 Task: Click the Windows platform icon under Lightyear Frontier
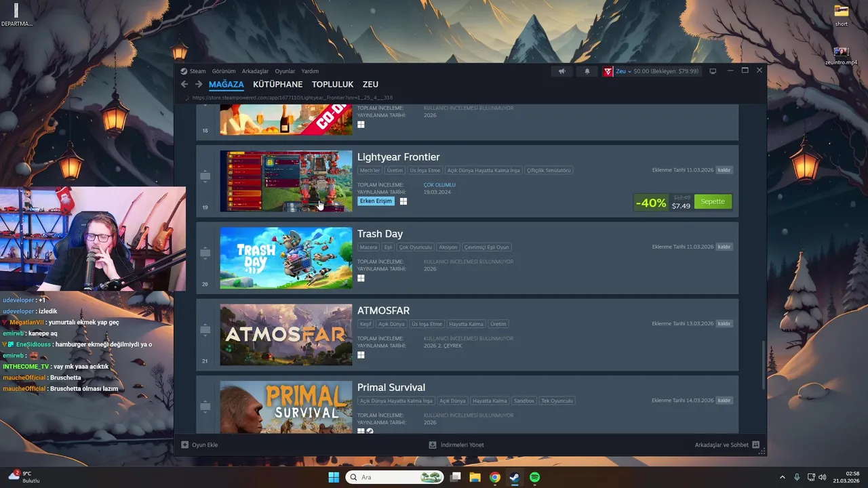[x=403, y=201]
